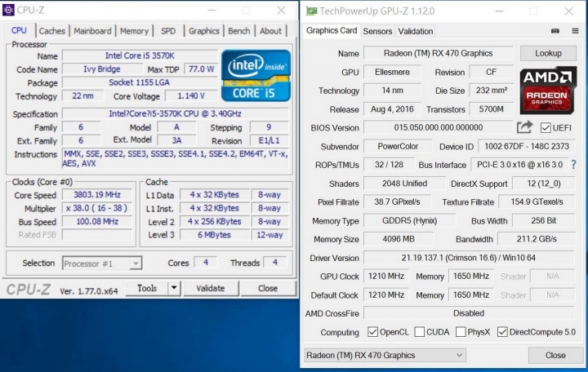This screenshot has width=588, height=372.
Task: Switch to the Sensors tab
Action: tap(377, 32)
